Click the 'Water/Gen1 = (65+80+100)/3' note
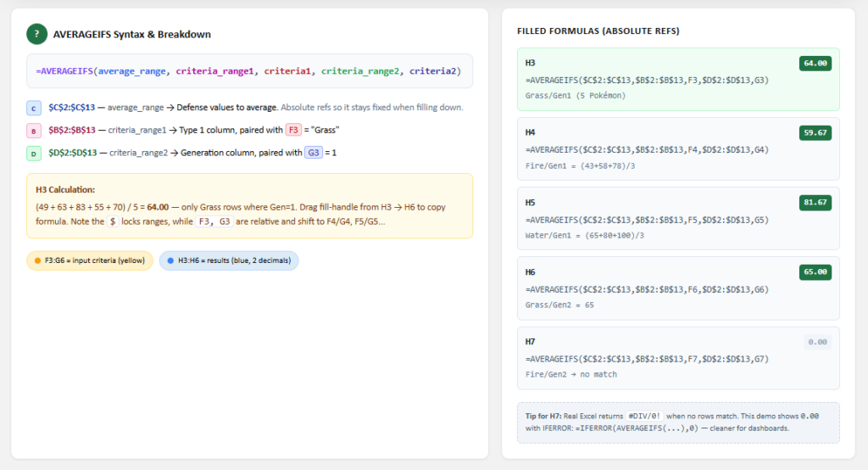The height and width of the screenshot is (470, 868). coord(585,236)
